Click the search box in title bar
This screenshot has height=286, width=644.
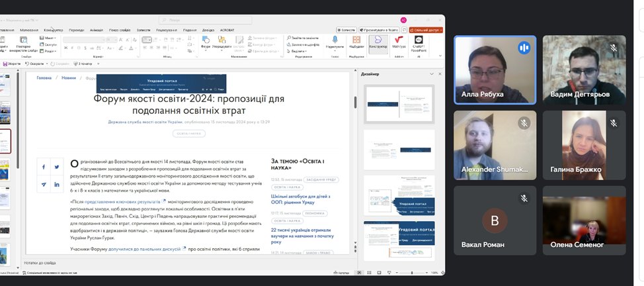pos(205,20)
